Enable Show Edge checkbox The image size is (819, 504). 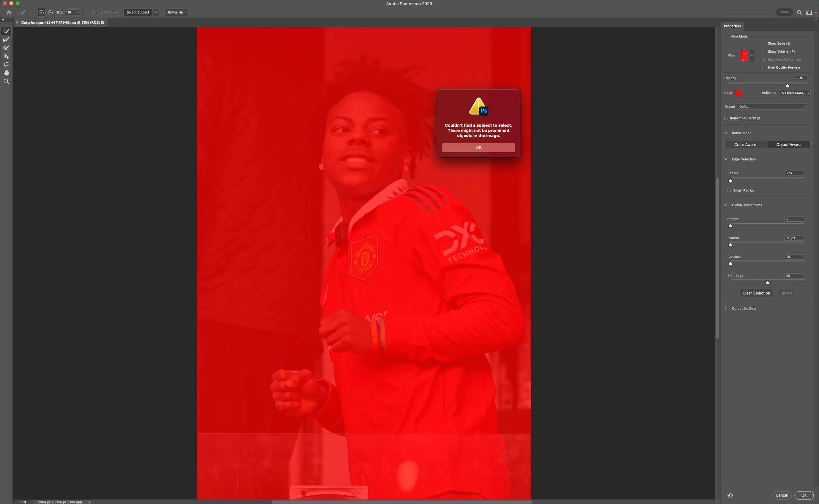tap(764, 43)
